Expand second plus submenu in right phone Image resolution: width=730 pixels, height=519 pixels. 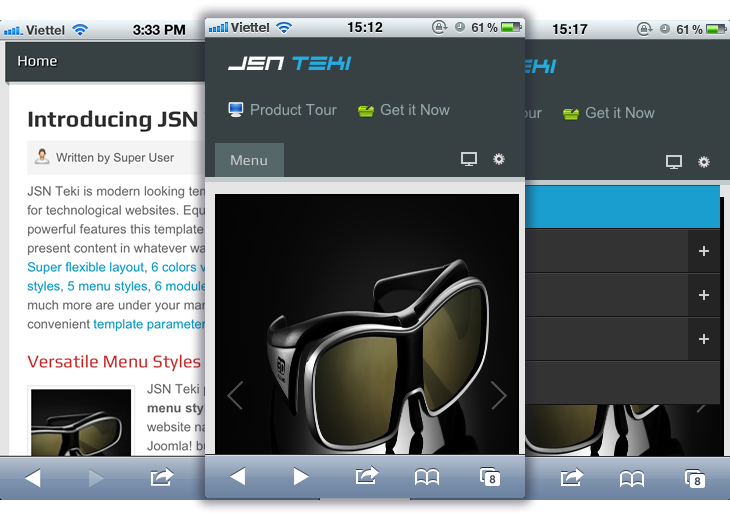(703, 295)
